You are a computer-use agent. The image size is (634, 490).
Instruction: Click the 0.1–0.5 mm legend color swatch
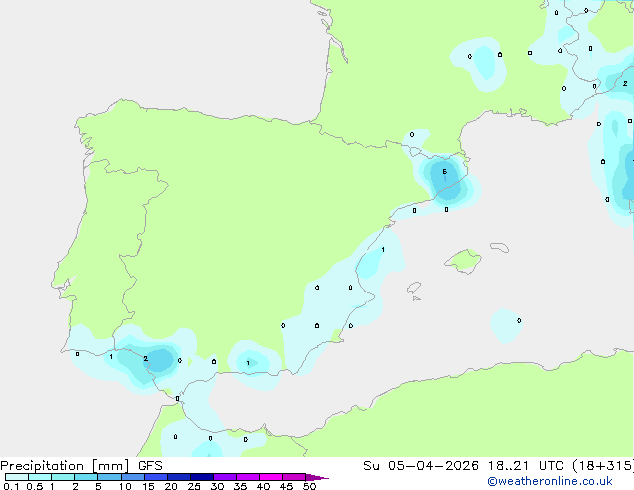(x=17, y=477)
